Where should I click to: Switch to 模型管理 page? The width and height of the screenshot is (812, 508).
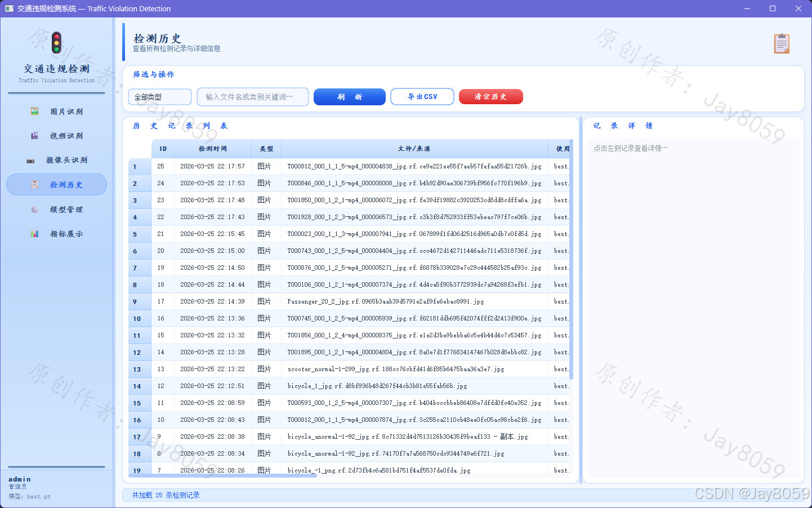(x=56, y=210)
